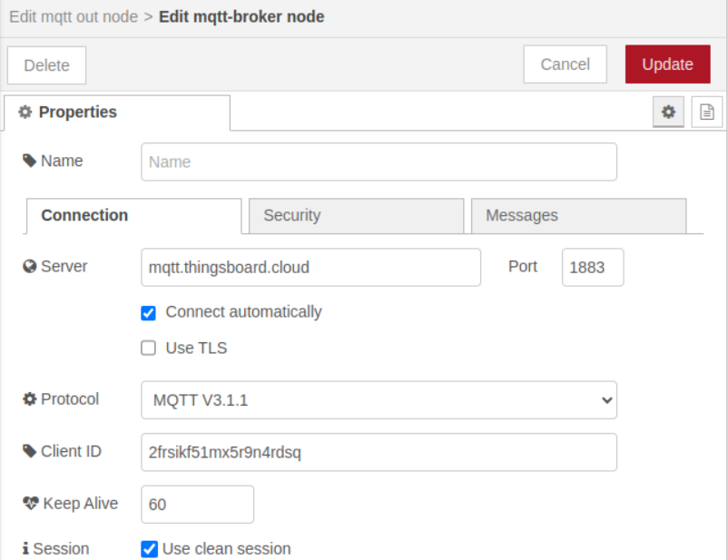Click the gear icon on the Properties tab

coord(25,113)
